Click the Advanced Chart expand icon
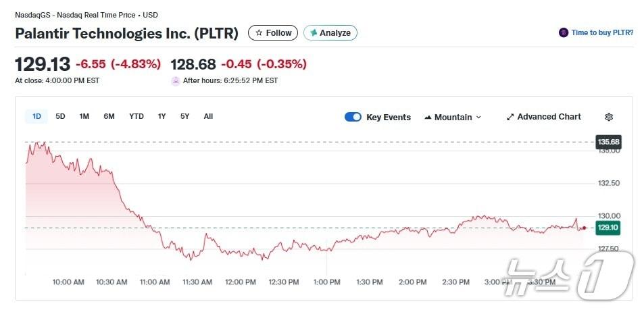The height and width of the screenshot is (310, 644). coord(510,117)
